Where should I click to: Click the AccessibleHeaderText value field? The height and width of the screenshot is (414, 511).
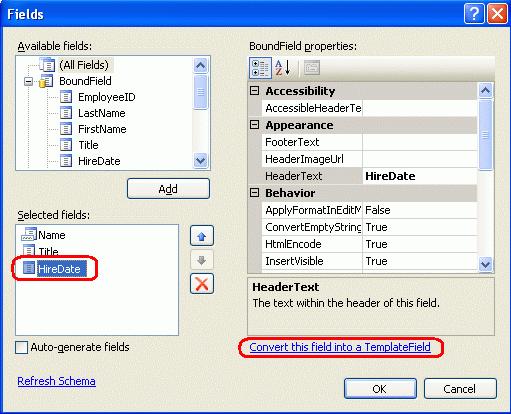(420, 108)
